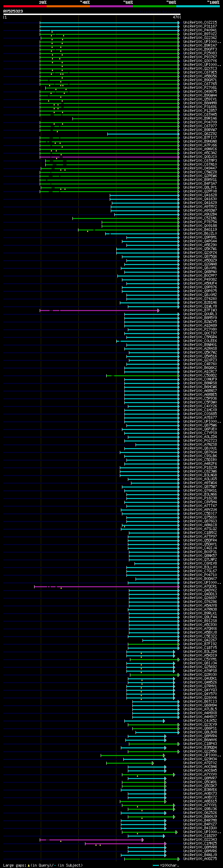223x868 pixels.
Task: Select hit label UniRef100_P78754
Action: coord(200,222)
